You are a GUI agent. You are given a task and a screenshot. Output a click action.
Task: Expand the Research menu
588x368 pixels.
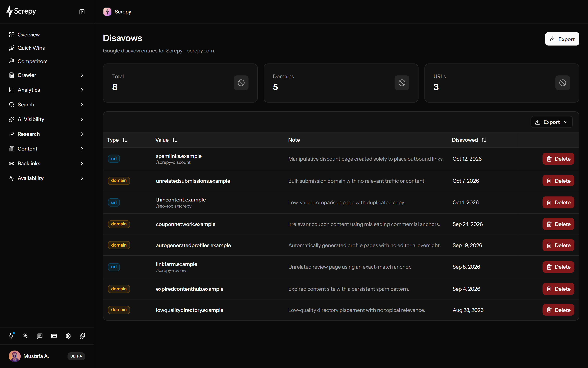(47, 134)
